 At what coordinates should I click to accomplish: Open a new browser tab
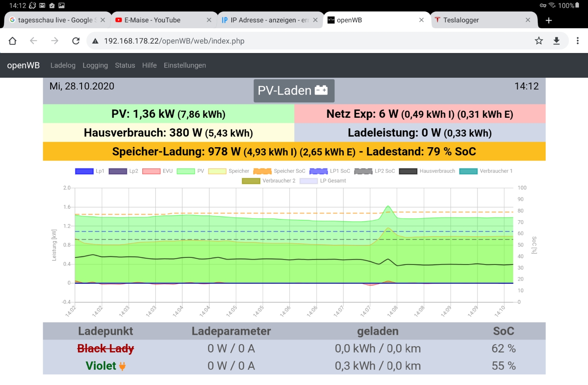point(549,20)
